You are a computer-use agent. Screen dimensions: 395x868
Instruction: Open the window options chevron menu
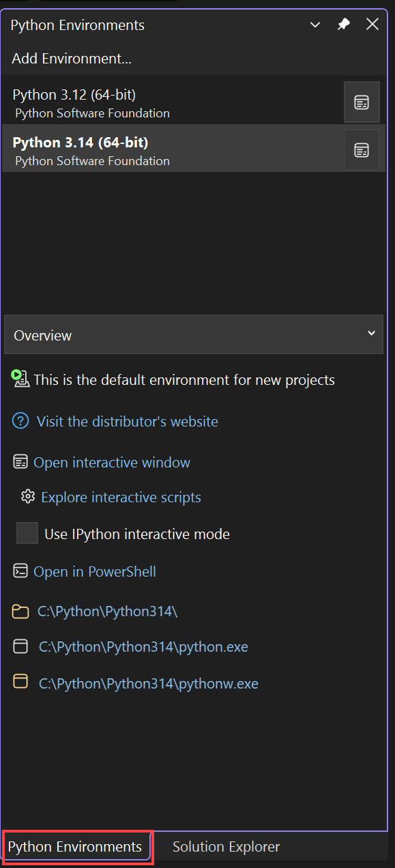(x=314, y=24)
